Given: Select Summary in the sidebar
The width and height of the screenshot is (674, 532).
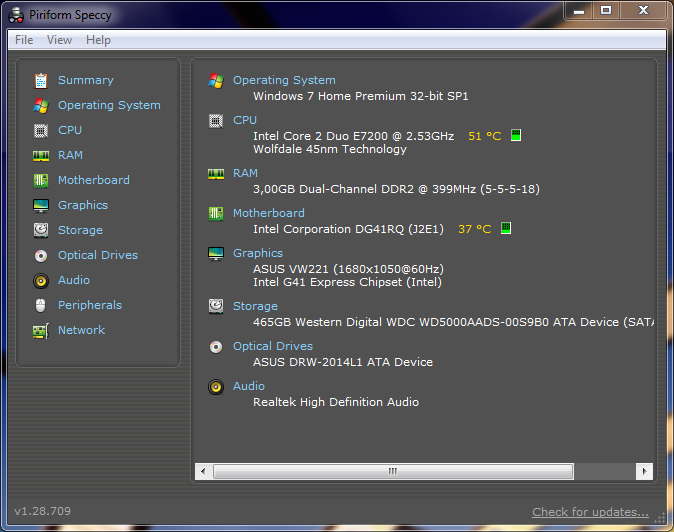Looking at the screenshot, I should (x=86, y=80).
